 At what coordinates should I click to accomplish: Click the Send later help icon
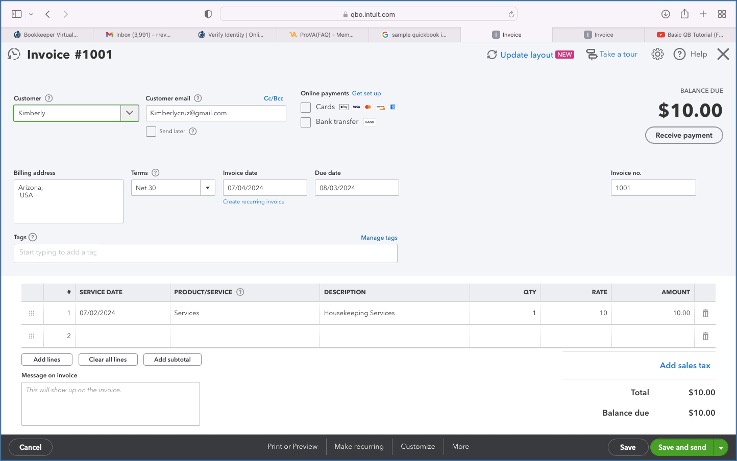coord(193,131)
